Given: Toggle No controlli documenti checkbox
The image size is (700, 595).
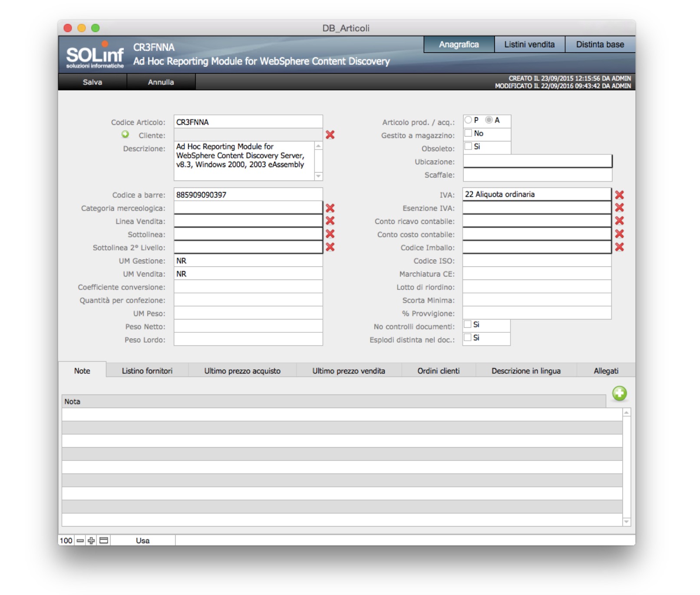Looking at the screenshot, I should coord(468,324).
